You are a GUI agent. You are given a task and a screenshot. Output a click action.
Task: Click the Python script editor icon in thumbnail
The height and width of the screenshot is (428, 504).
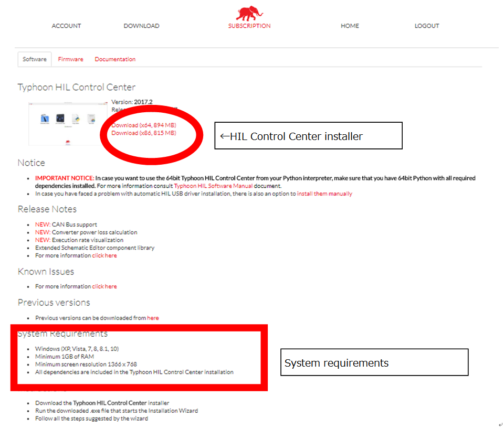click(76, 119)
